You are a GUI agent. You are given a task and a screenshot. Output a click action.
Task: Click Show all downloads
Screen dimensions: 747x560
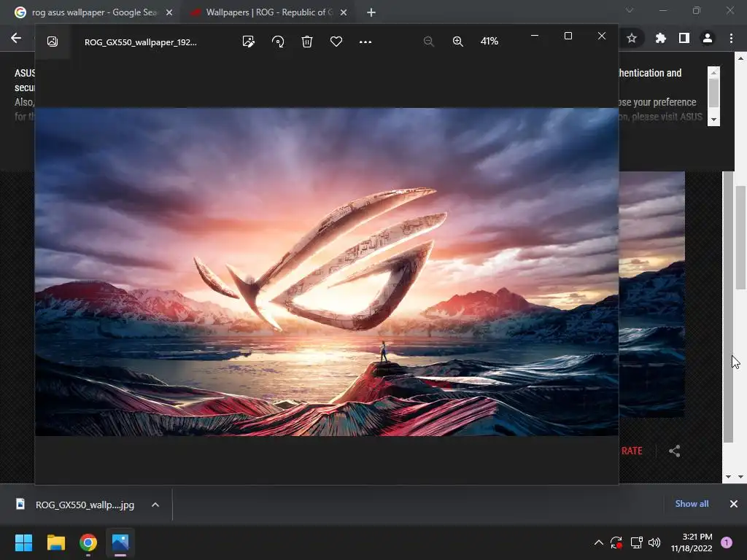692,504
